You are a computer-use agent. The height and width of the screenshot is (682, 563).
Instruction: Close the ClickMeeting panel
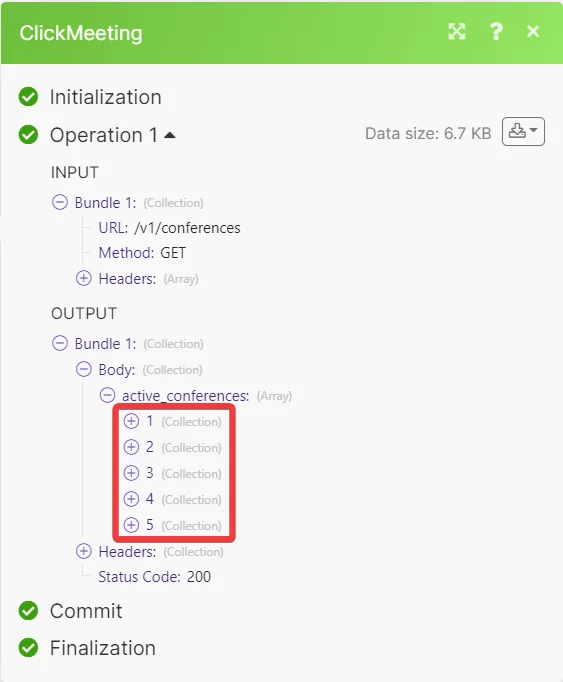pos(533,31)
